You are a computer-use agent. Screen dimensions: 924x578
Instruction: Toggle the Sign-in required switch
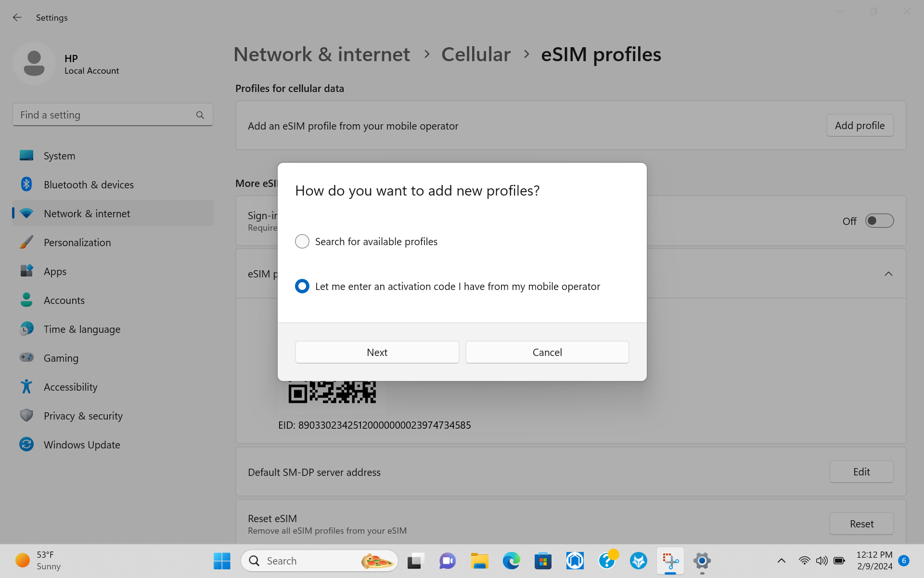(879, 221)
